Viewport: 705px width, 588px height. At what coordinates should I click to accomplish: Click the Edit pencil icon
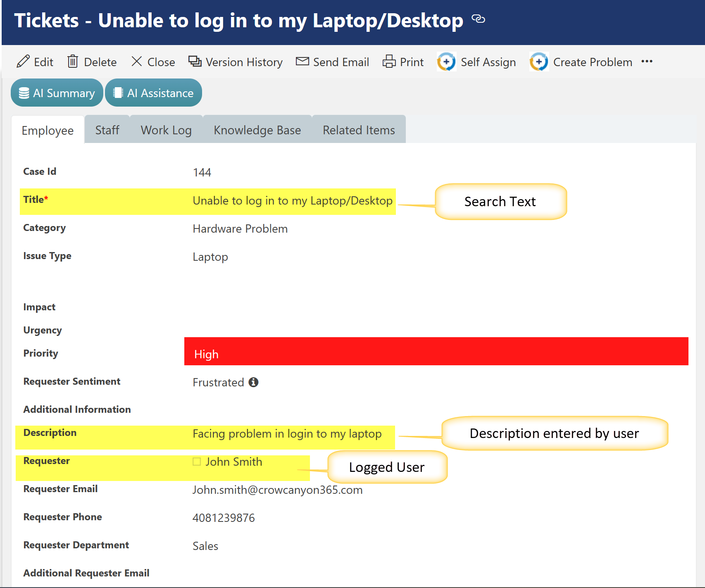pyautogui.click(x=23, y=62)
